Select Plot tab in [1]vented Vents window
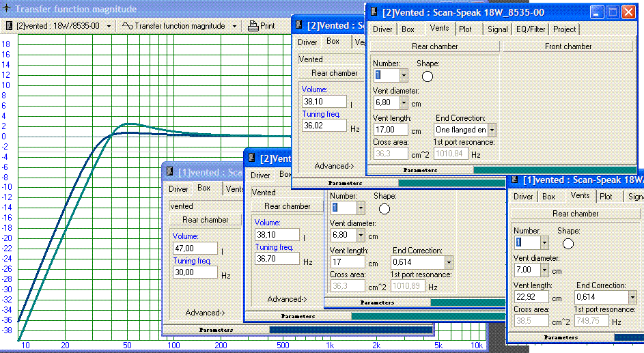The width and height of the screenshot is (644, 353). tap(606, 197)
